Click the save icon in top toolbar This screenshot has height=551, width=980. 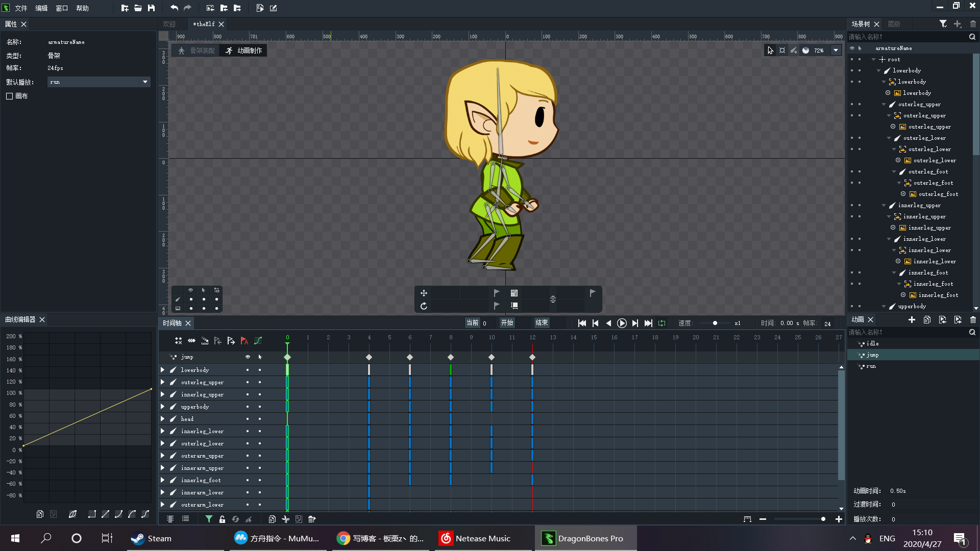151,8
